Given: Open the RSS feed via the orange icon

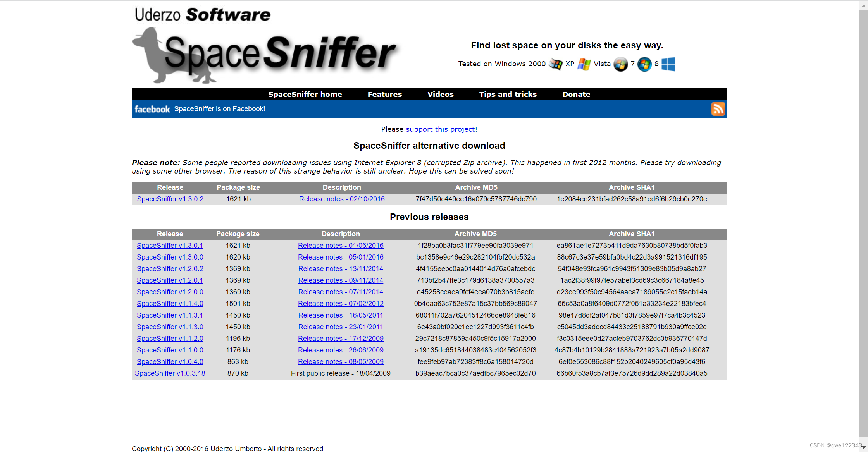Looking at the screenshot, I should [x=718, y=109].
